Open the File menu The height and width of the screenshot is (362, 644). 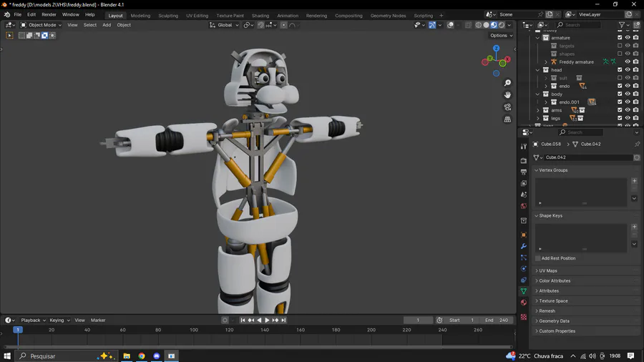tap(18, 14)
